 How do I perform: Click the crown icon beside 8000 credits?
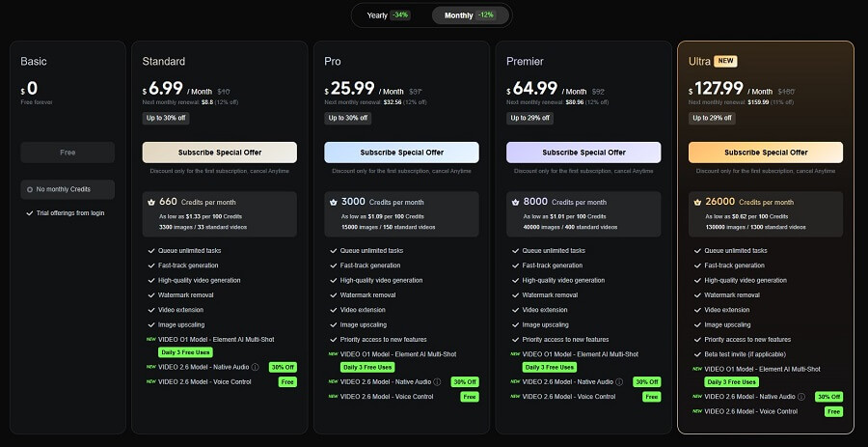coord(514,202)
